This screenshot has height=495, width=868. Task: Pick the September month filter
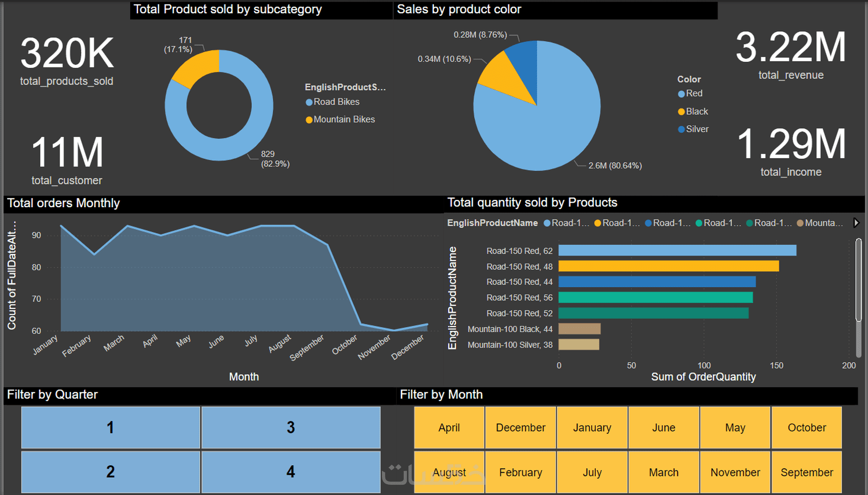[x=807, y=472]
